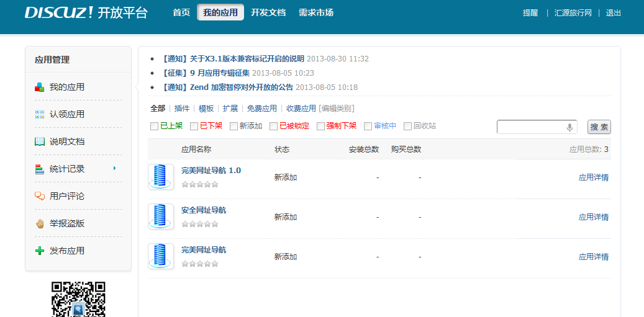The image size is (644, 317).
Task: Open 说明文档 in the sidebar
Action: 67,142
